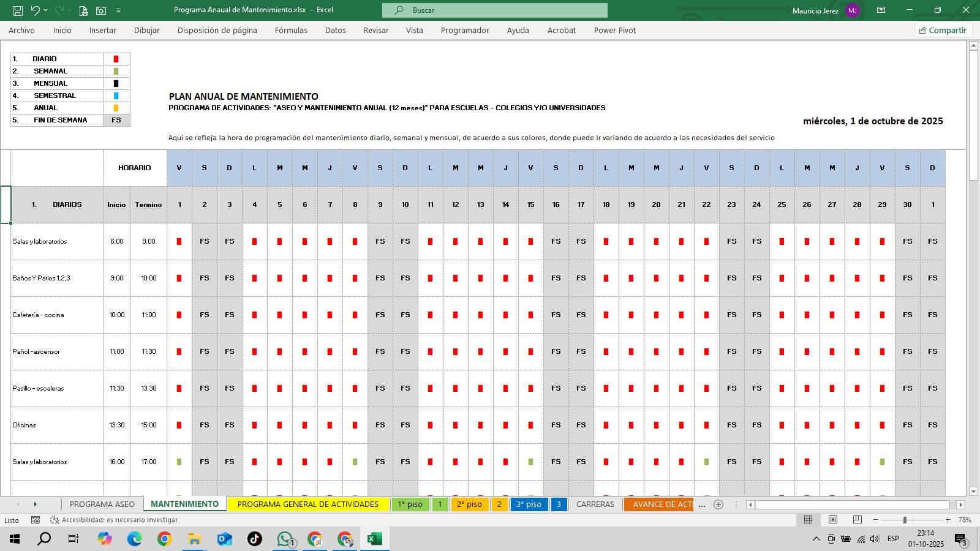Click the Compartir button
Screen dimensions: 980x551
tap(943, 29)
